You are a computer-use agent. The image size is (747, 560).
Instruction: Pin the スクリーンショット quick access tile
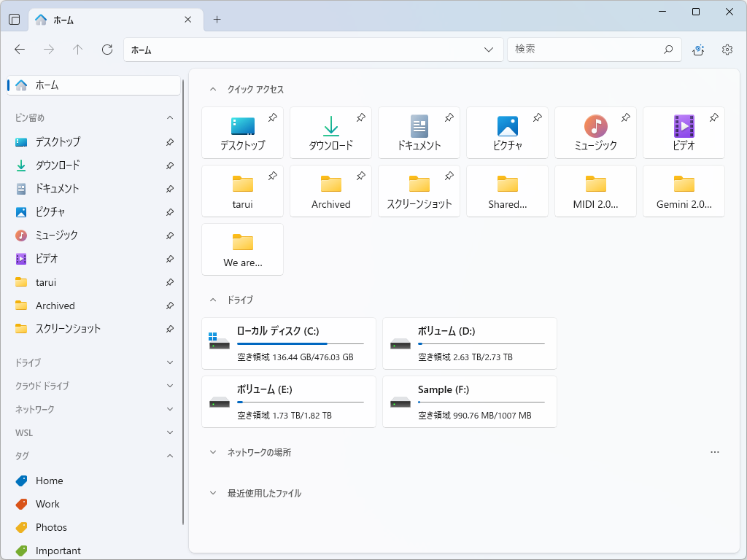[x=449, y=176]
